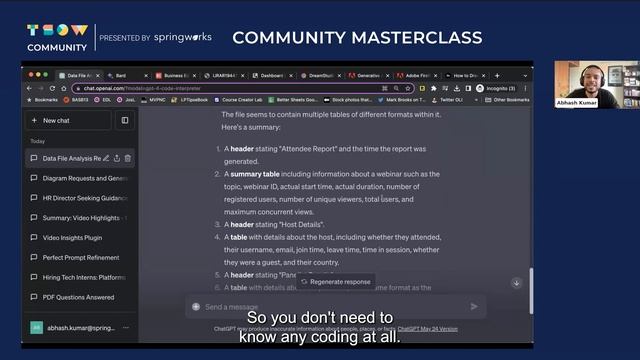Open the EDL bookmark

tap(102, 100)
